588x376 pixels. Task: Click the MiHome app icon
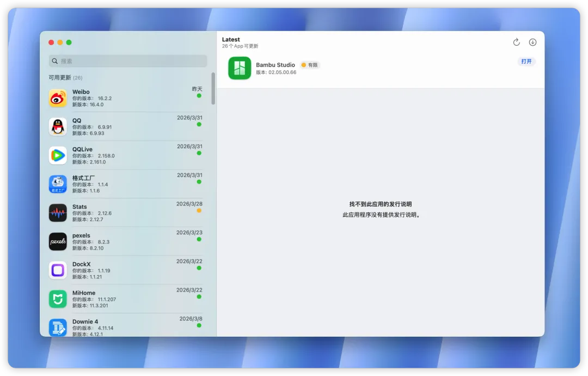click(x=58, y=299)
